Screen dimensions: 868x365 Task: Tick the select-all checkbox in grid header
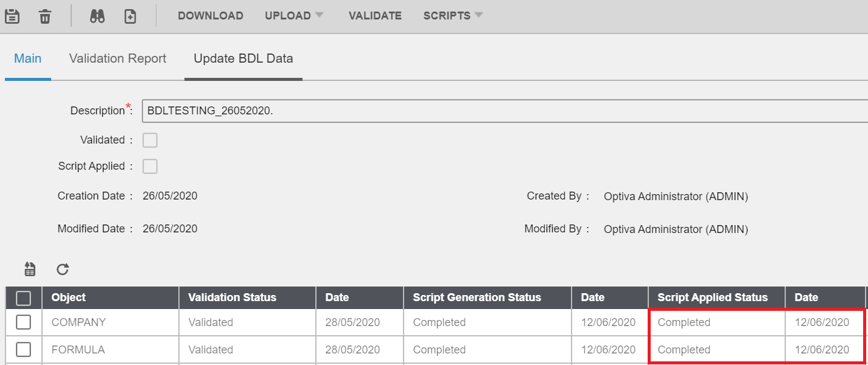(23, 297)
